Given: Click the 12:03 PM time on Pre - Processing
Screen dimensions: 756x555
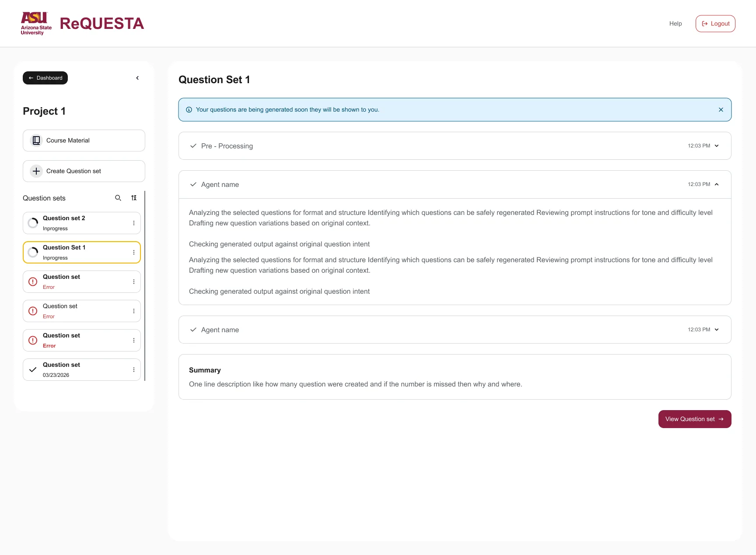Looking at the screenshot, I should [699, 146].
